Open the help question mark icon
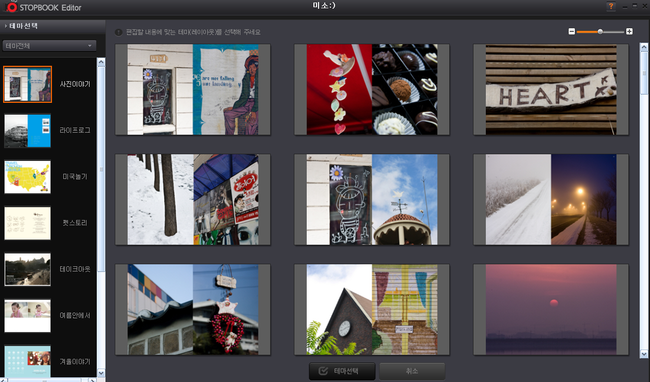This screenshot has width=650, height=382. (611, 6)
